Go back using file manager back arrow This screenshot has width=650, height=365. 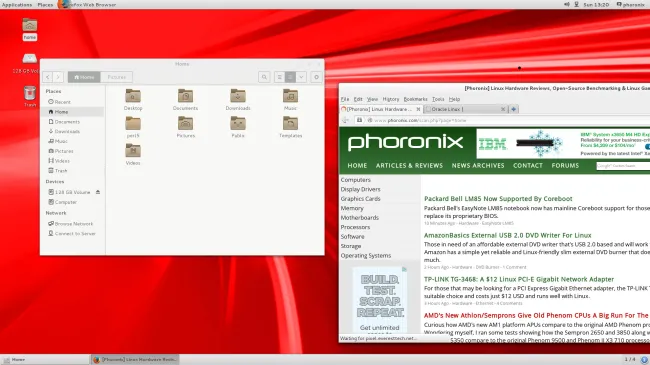[48, 77]
